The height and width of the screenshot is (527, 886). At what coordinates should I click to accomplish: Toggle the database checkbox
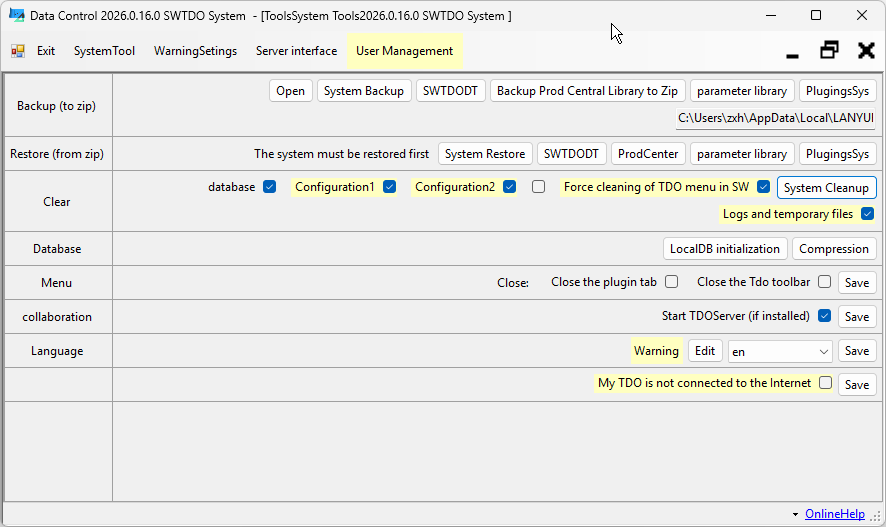[269, 187]
